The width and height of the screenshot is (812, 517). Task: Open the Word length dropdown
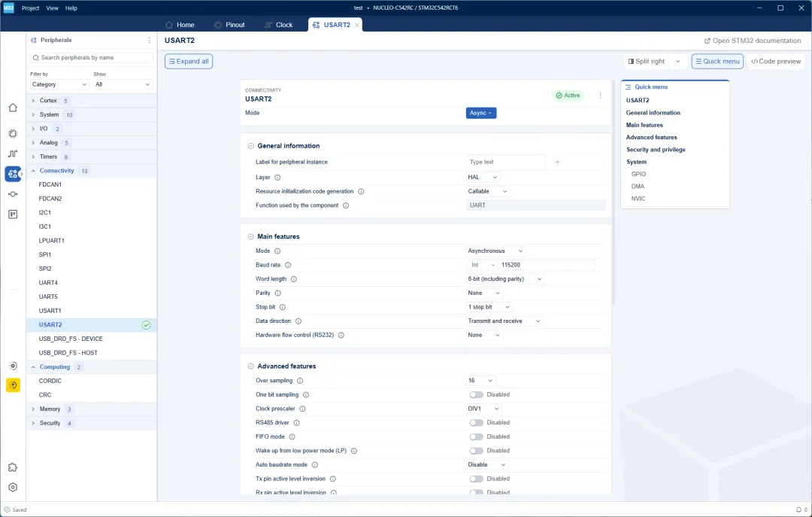[x=504, y=279]
